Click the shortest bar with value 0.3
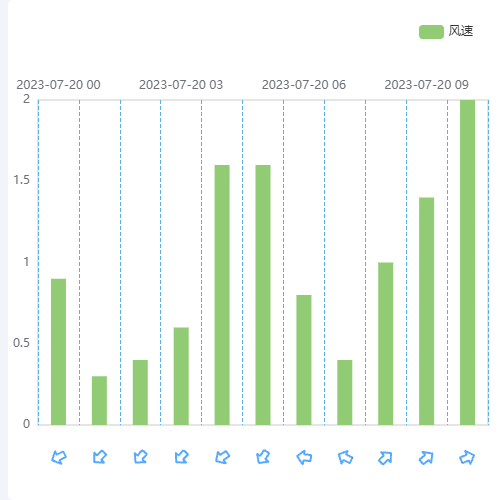This screenshot has height=500, width=500. pos(99,400)
